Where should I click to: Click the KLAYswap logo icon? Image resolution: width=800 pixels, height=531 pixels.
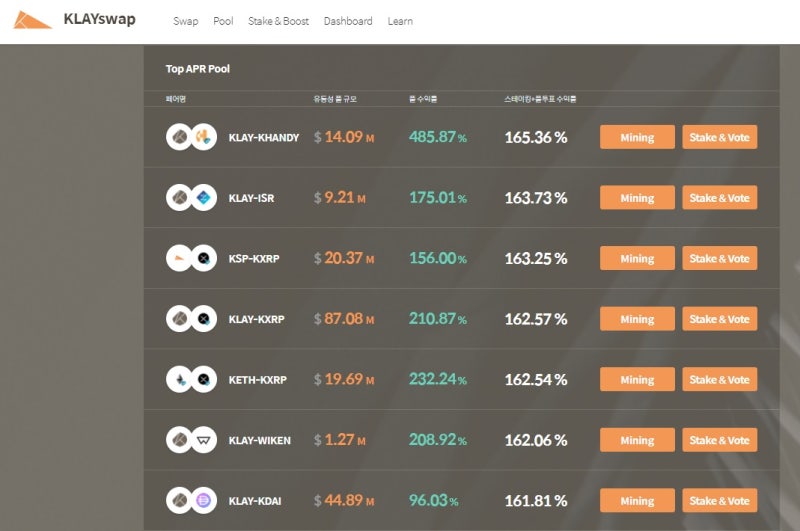tap(33, 20)
